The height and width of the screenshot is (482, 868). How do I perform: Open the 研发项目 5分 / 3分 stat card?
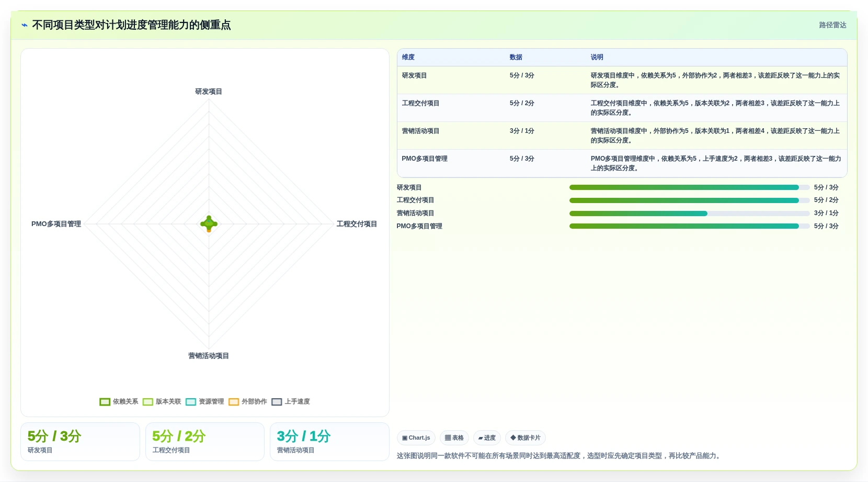[x=80, y=442]
